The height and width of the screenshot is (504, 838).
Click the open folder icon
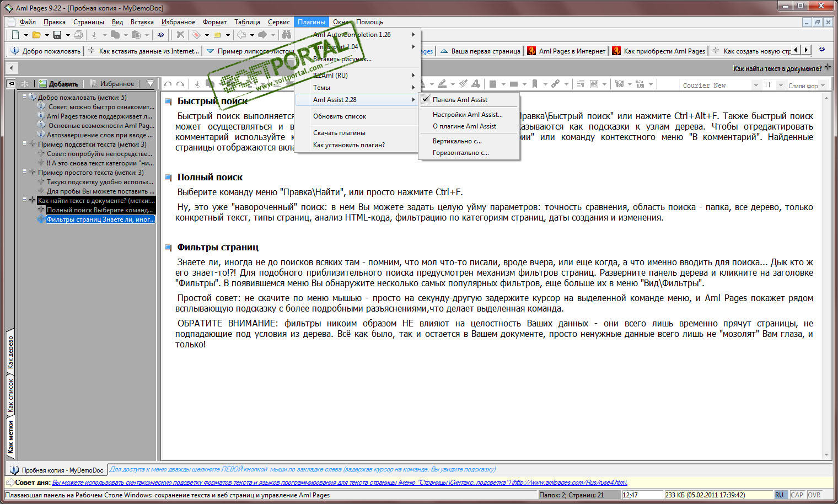36,35
